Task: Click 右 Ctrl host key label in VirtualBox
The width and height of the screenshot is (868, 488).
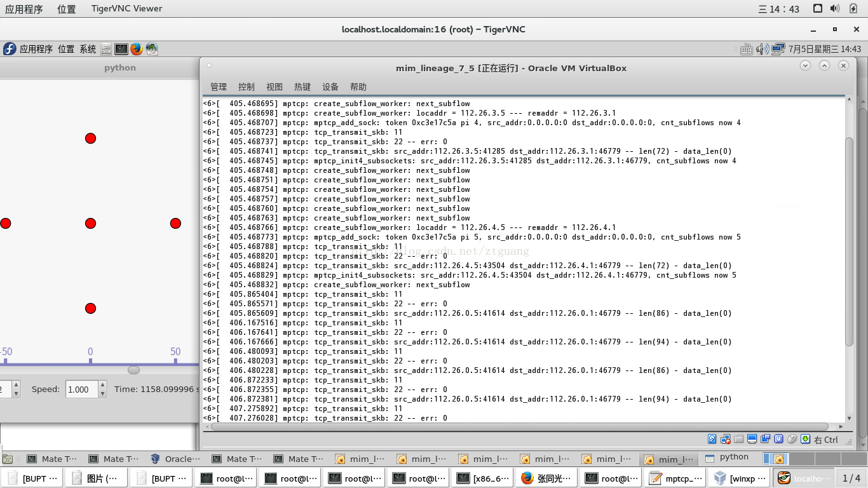Action: pos(826,440)
